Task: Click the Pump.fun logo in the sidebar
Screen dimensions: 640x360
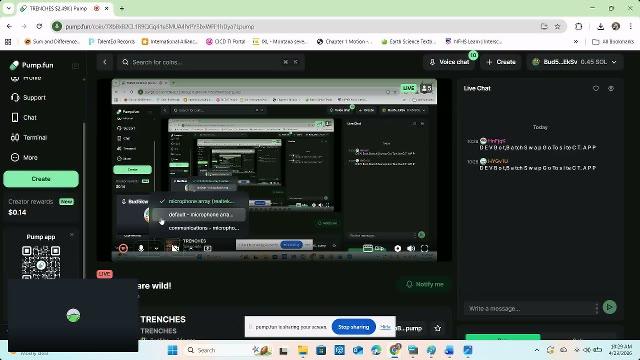Action: coord(31,65)
